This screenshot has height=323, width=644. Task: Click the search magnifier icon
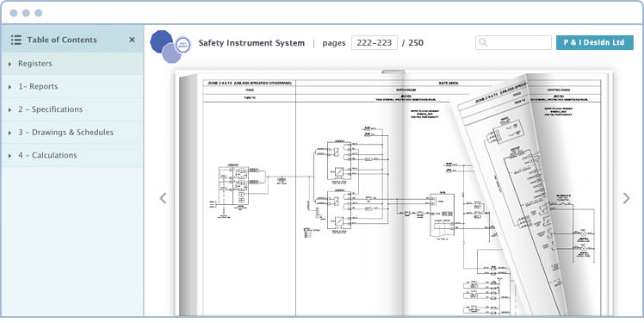coord(483,43)
